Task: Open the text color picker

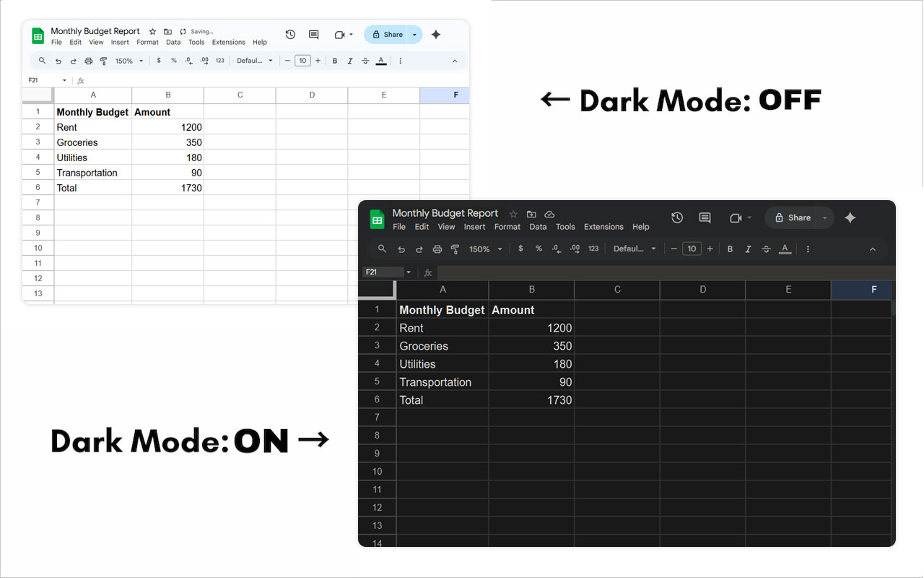Action: tap(785, 249)
